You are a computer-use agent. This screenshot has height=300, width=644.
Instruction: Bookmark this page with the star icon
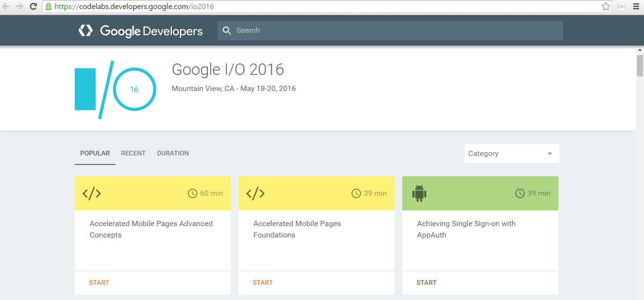[606, 7]
